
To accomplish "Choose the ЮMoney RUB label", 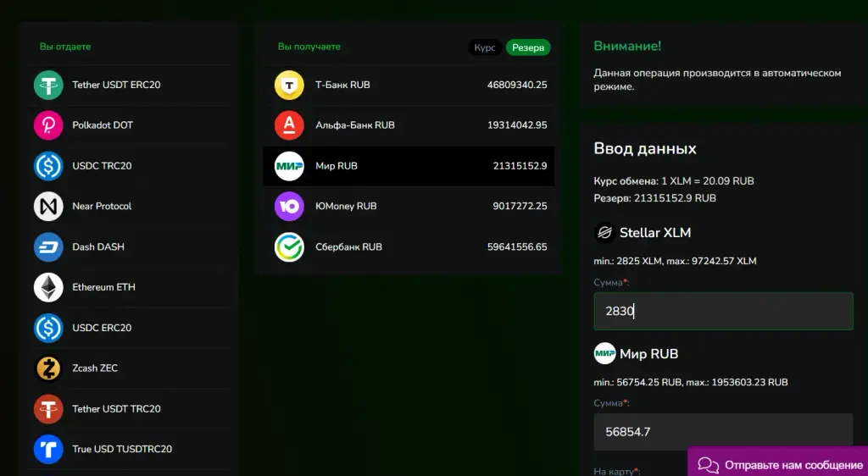I will pos(346,206).
